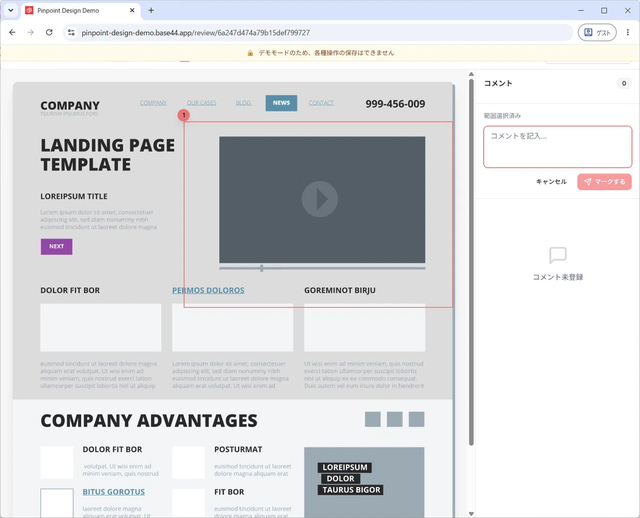Click the COMPANY ADVANTAGES heading
The height and width of the screenshot is (518, 640).
click(x=149, y=421)
